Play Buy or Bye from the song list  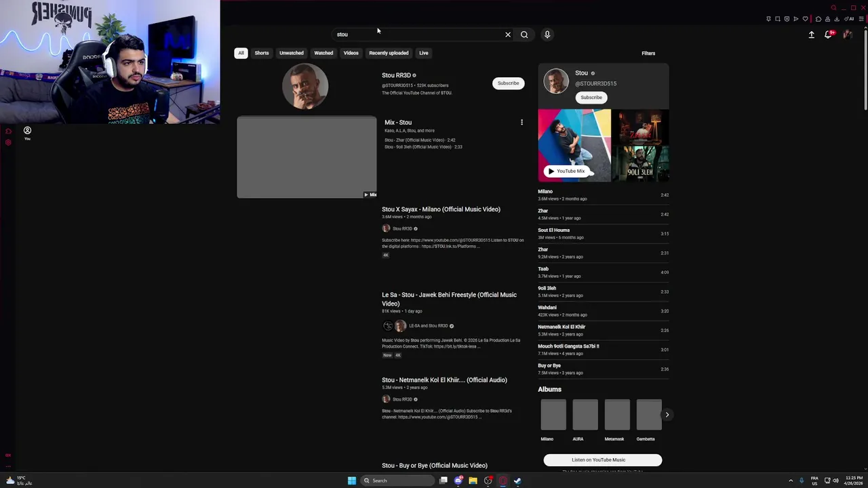[x=604, y=369]
